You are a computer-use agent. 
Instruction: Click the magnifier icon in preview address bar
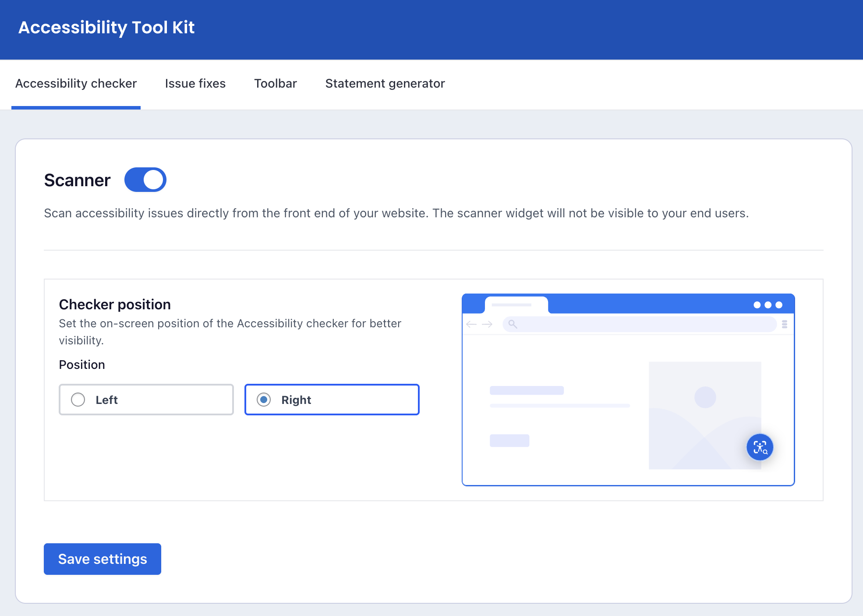(x=513, y=324)
